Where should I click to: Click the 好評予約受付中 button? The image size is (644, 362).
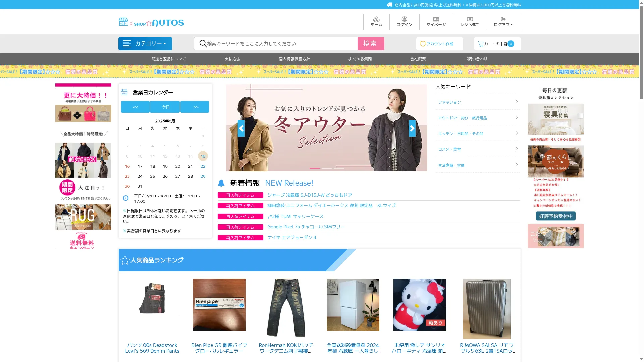tap(555, 216)
